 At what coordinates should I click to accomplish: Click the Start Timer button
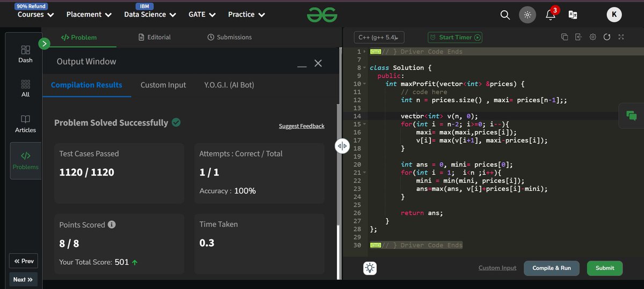point(455,37)
